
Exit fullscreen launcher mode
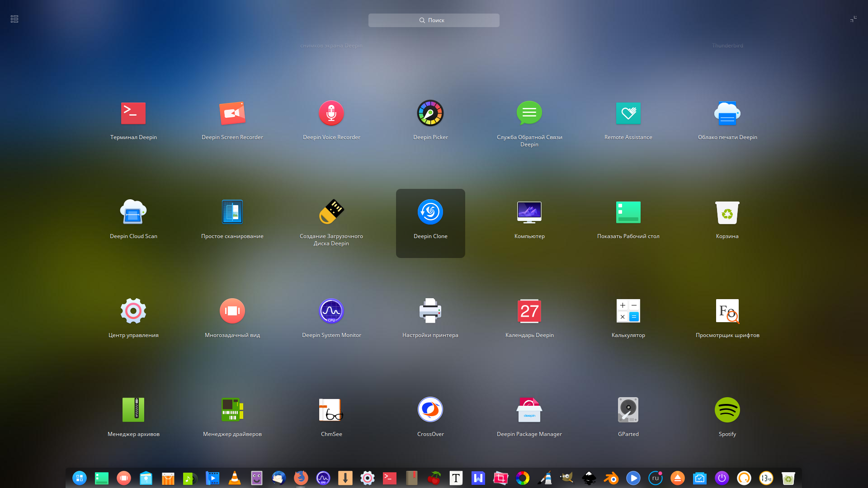(x=853, y=19)
